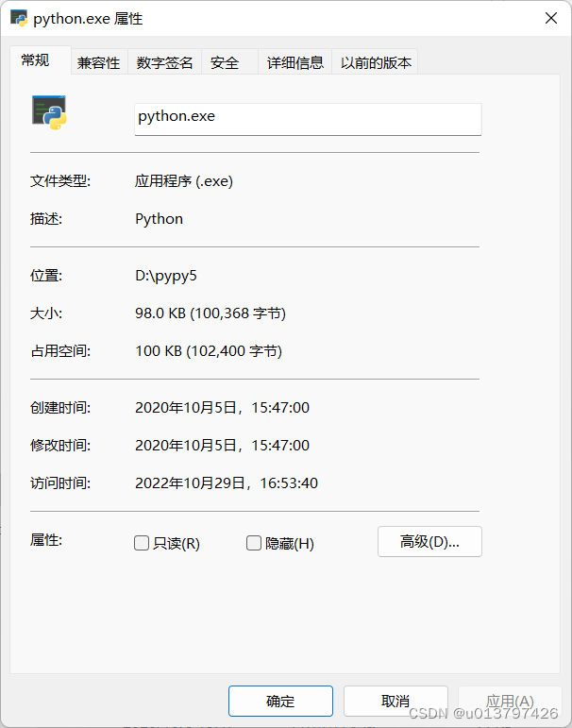Viewport: 572px width, 728px height.
Task: Confirm with the 确定 button
Action: pyautogui.click(x=280, y=701)
